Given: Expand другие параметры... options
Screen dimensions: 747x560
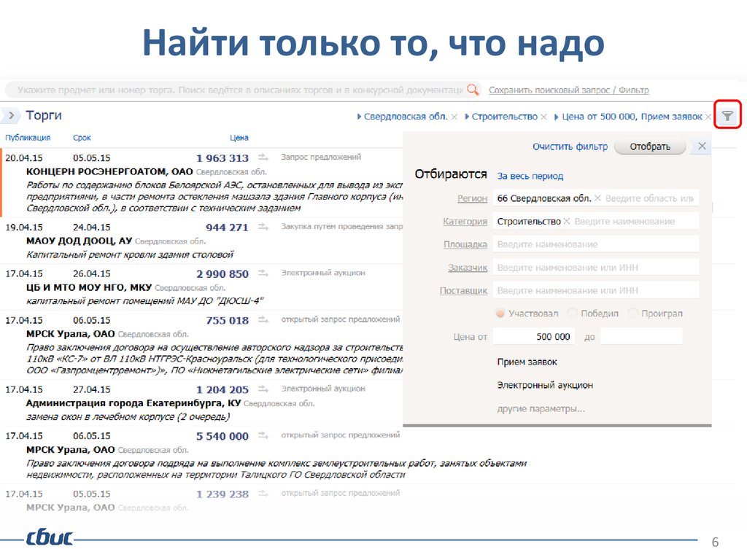Looking at the screenshot, I should [x=541, y=408].
